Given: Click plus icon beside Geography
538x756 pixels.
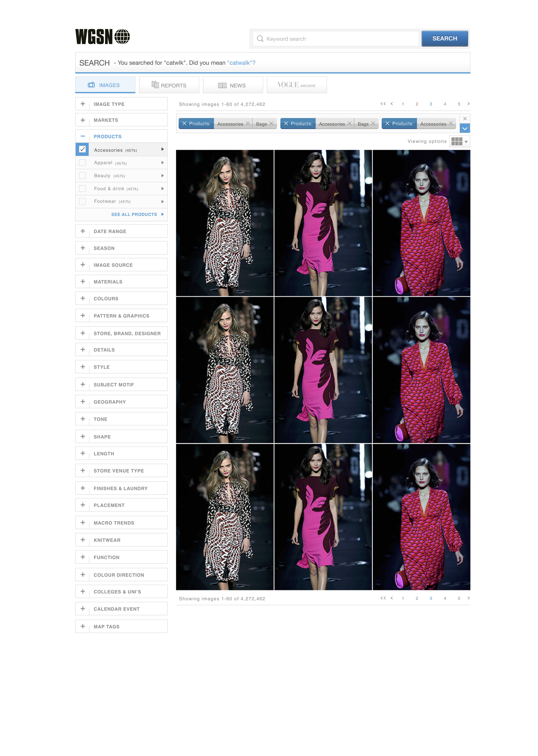Looking at the screenshot, I should (x=83, y=401).
